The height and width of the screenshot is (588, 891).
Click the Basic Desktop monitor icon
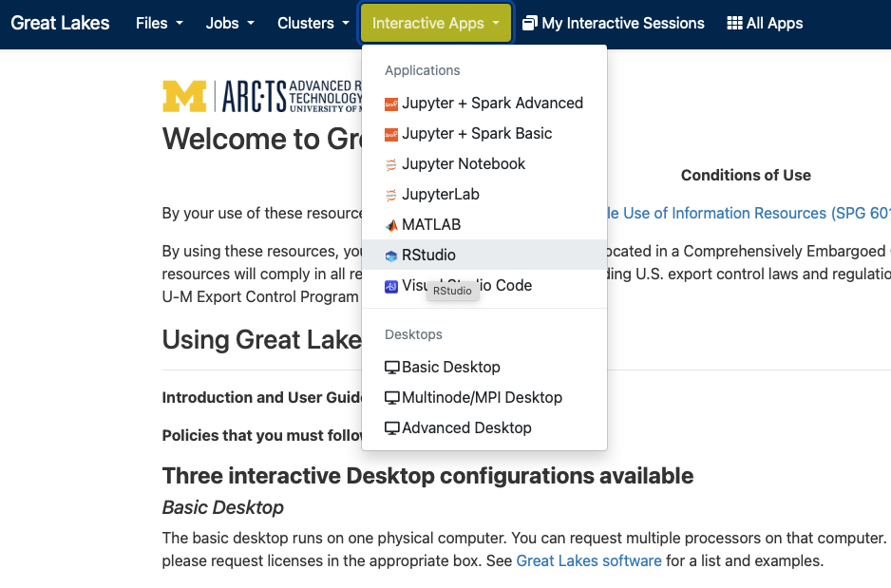click(x=391, y=368)
